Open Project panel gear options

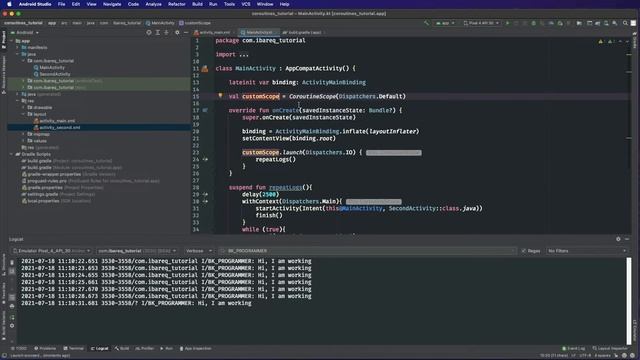click(x=177, y=33)
